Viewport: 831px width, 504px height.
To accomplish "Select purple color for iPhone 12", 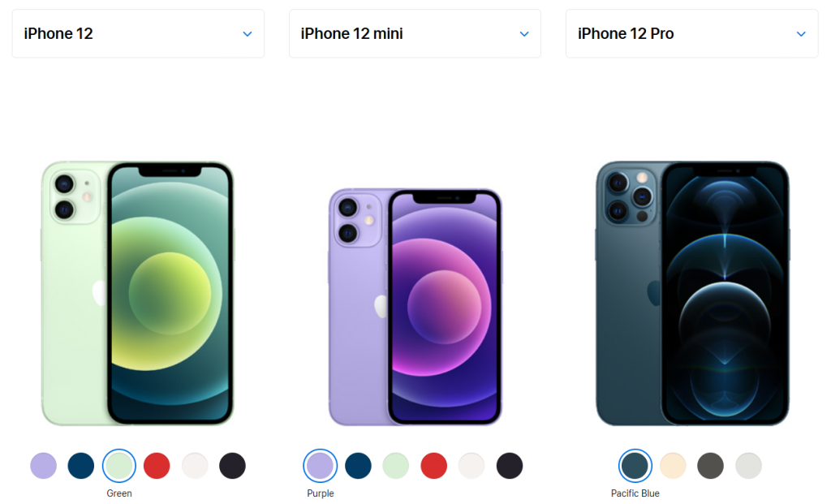I will point(44,466).
